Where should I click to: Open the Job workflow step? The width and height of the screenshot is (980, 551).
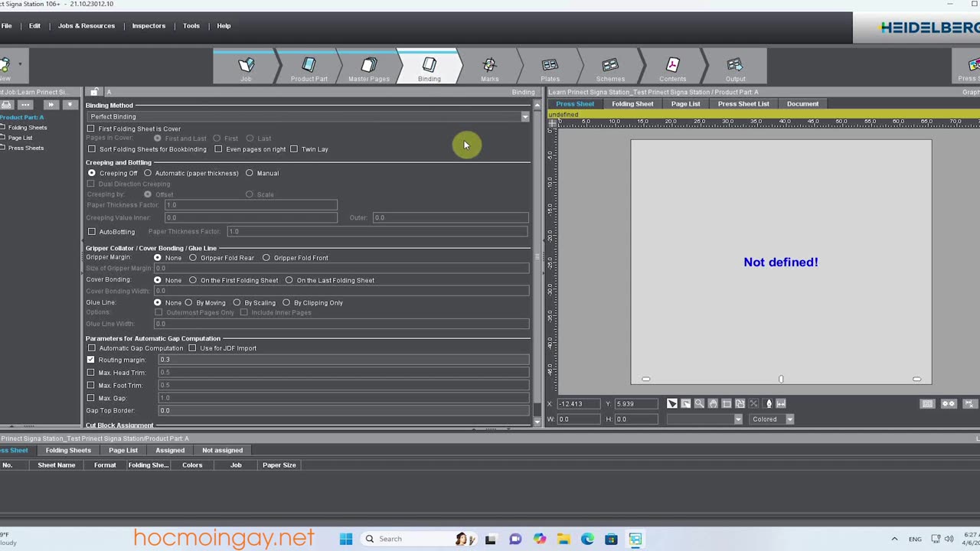pos(245,67)
